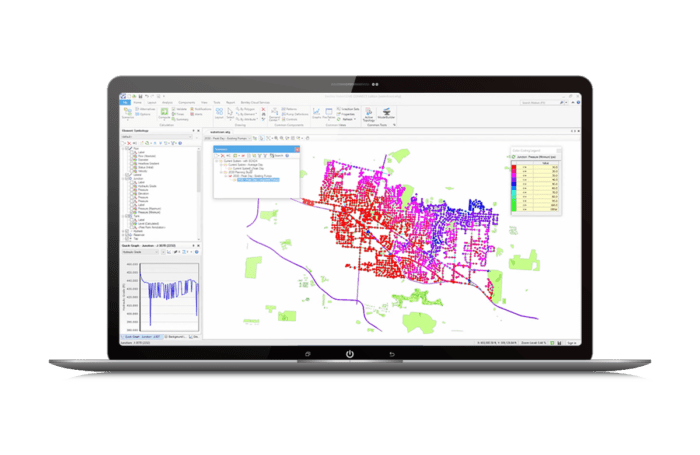Select the watertown.wtg document tab
The height and width of the screenshot is (455, 700).
[221, 132]
